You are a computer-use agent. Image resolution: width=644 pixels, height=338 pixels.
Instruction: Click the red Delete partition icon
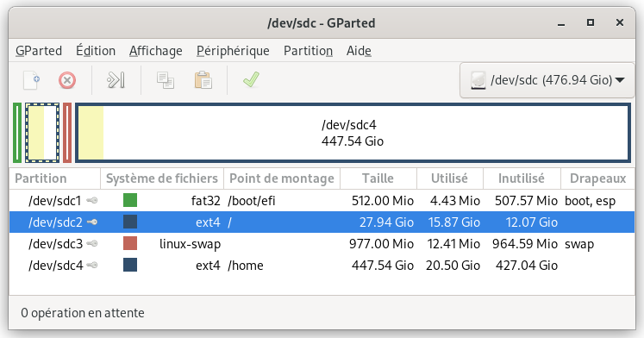[67, 80]
